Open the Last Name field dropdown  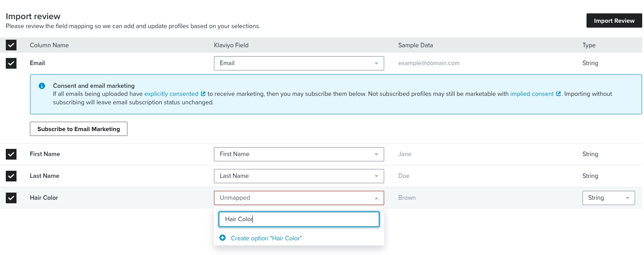(x=299, y=176)
